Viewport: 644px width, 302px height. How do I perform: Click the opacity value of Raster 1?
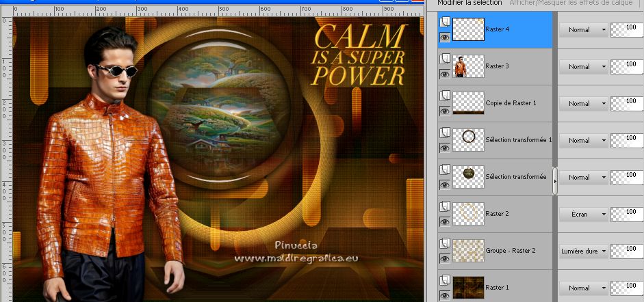coord(631,286)
